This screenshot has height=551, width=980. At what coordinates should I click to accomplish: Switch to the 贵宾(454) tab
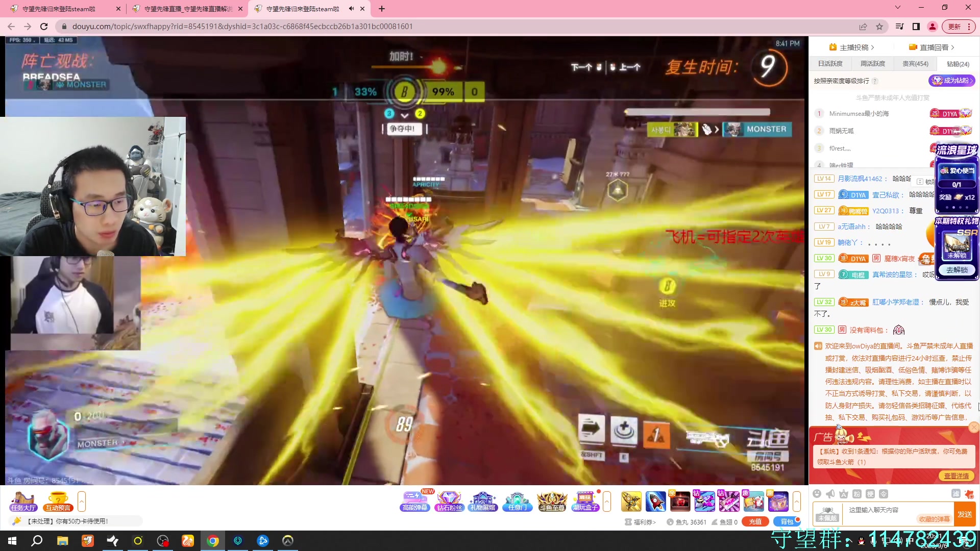point(915,64)
